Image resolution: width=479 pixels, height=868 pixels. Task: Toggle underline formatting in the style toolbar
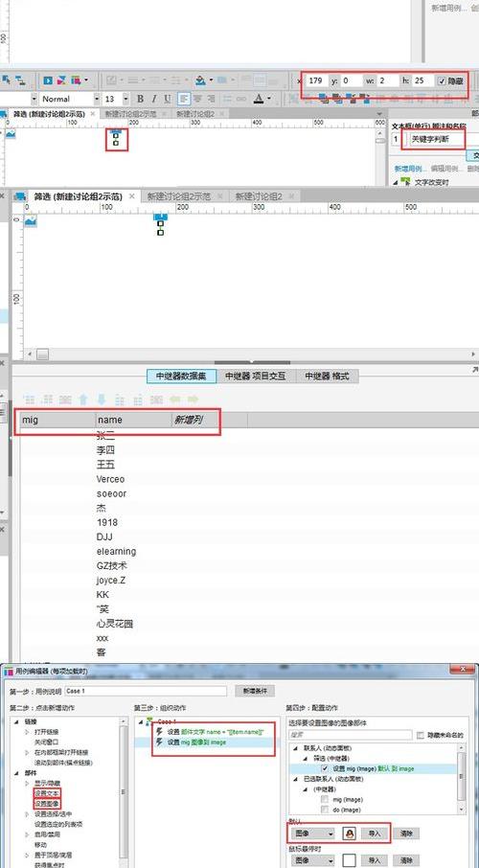point(168,99)
